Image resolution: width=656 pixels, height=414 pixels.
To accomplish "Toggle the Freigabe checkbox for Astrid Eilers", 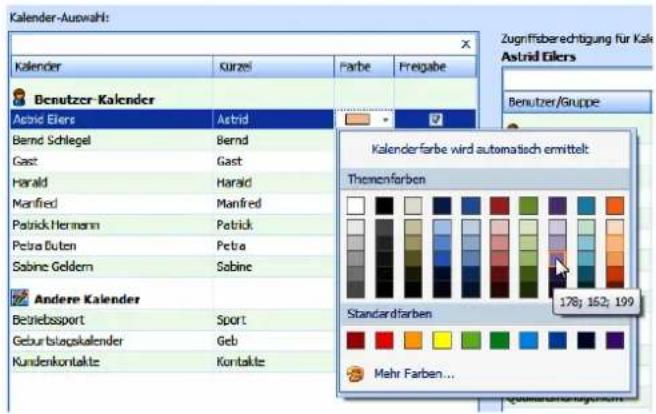I will [x=436, y=120].
